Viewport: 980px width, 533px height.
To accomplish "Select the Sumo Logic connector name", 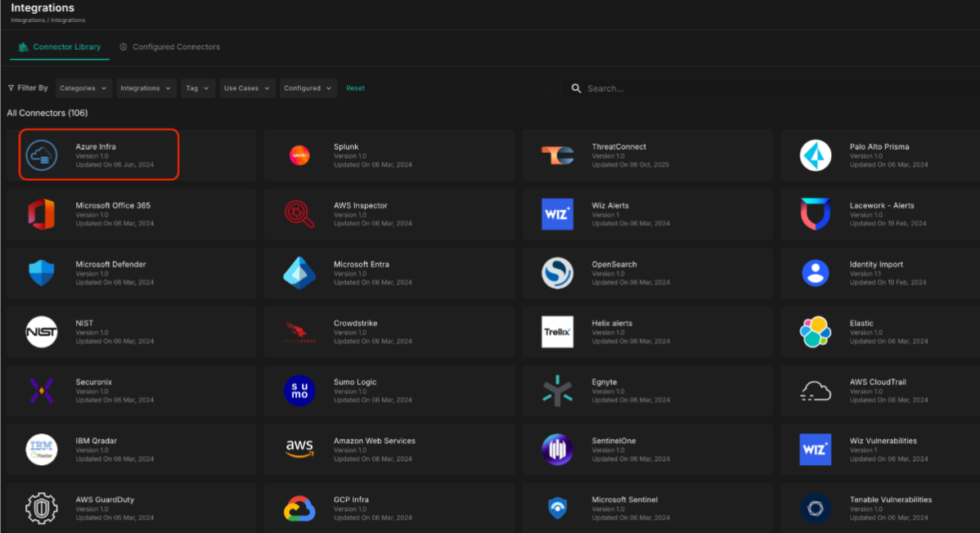I will pos(354,382).
